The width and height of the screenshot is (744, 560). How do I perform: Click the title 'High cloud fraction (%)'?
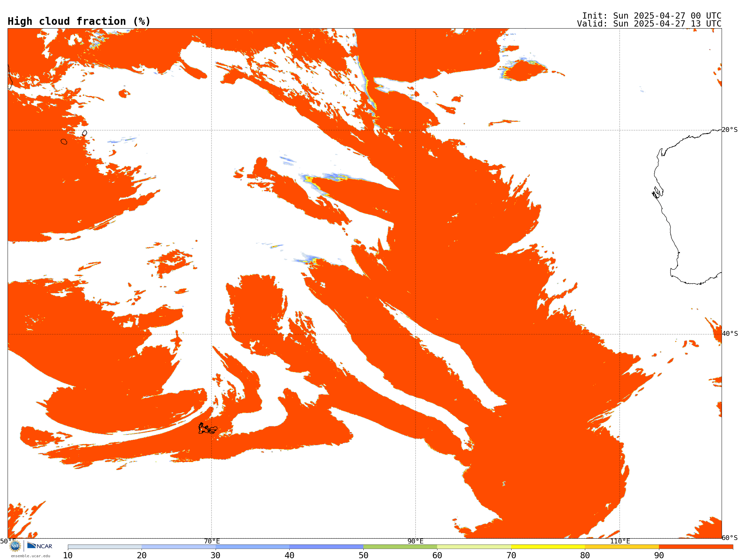coord(79,21)
